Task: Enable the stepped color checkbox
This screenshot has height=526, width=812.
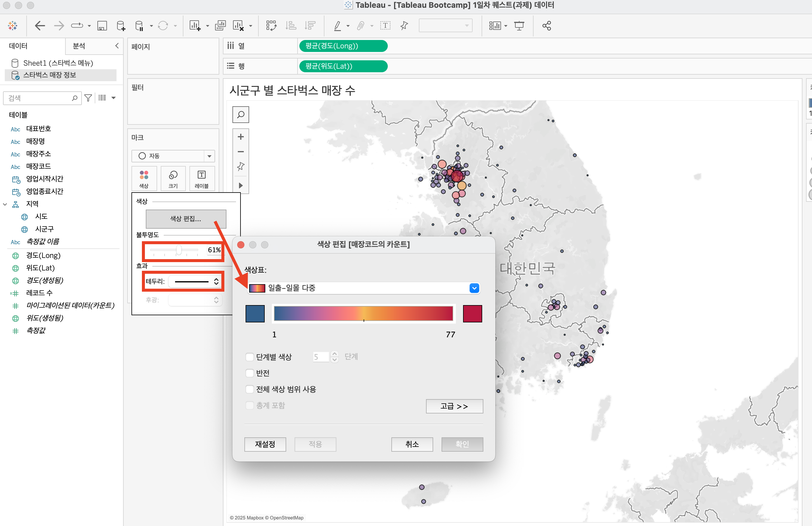Action: pos(250,357)
